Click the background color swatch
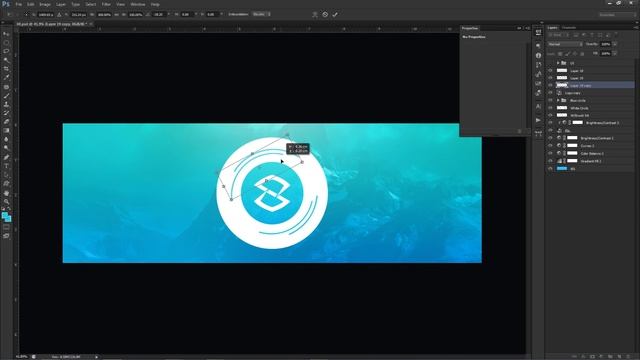The image size is (640, 360). [8, 219]
